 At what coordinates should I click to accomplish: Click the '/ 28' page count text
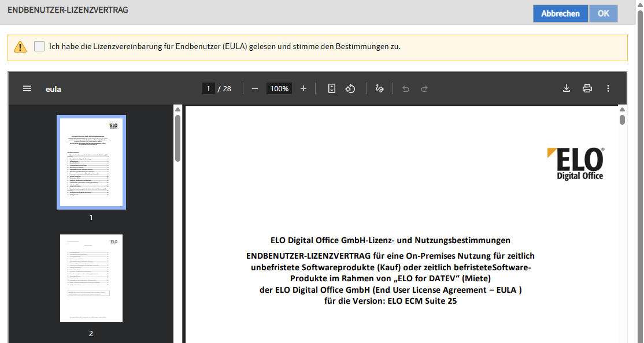(225, 88)
